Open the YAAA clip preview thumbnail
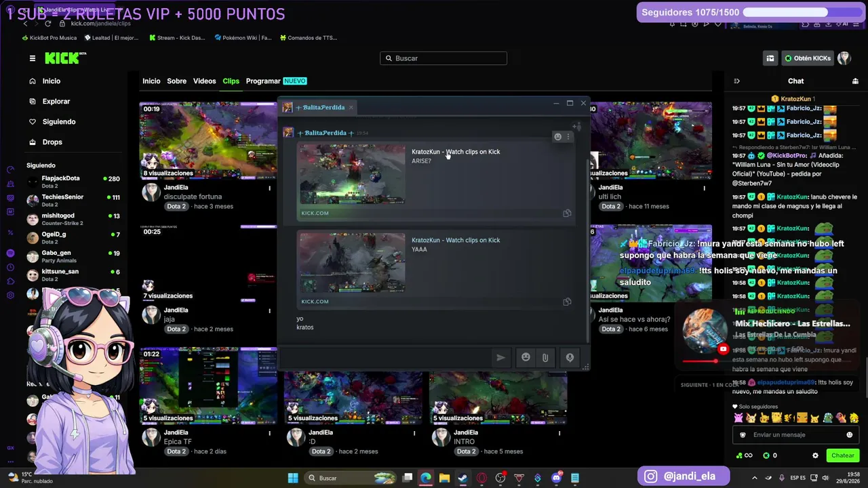The height and width of the screenshot is (488, 868). coord(352,263)
